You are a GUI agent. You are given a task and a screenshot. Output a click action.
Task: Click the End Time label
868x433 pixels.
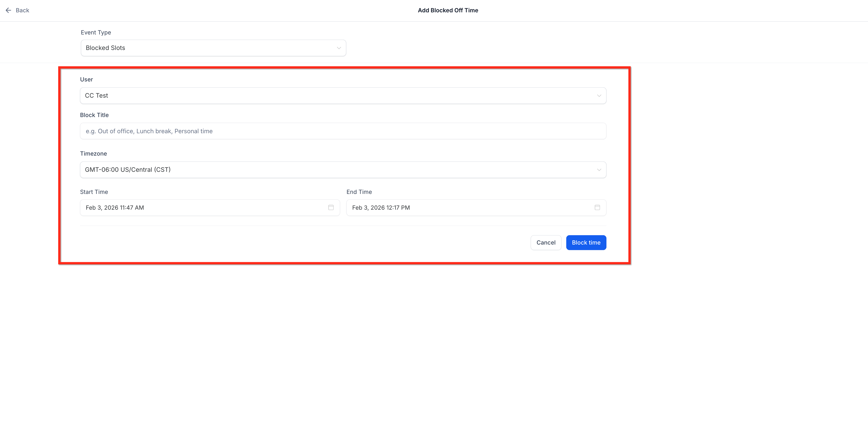pos(359,192)
